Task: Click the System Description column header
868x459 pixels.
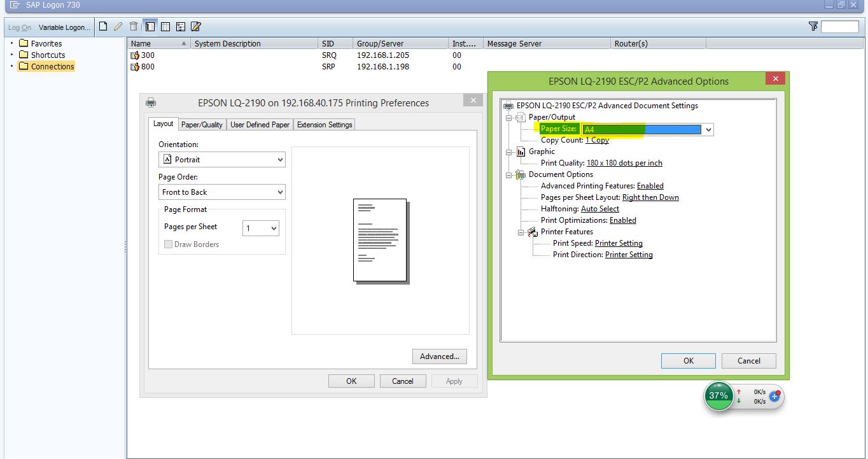Action: pyautogui.click(x=255, y=43)
